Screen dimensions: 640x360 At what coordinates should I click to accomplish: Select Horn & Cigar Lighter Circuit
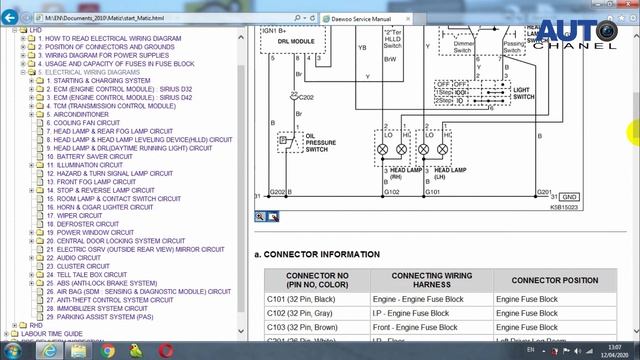[x=100, y=207]
